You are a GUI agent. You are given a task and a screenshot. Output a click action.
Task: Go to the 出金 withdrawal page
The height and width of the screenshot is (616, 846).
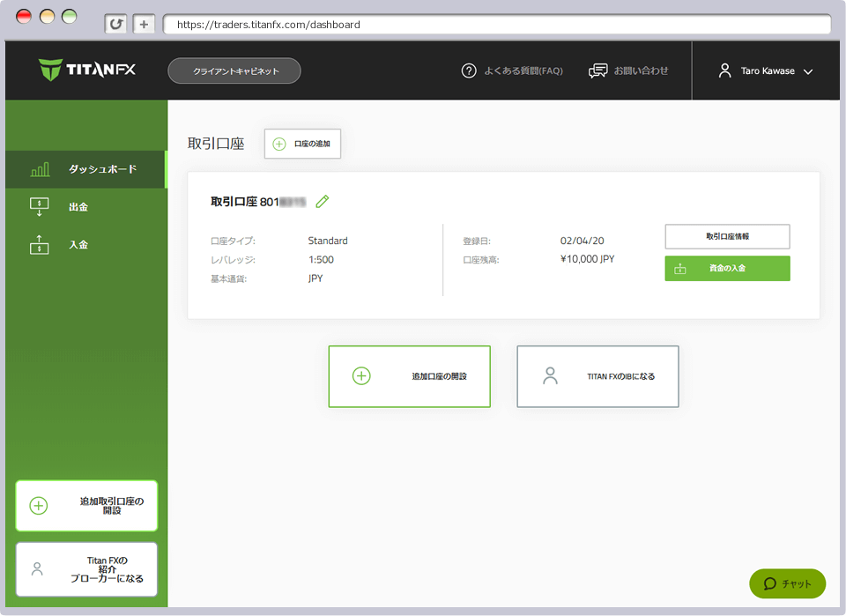point(78,207)
